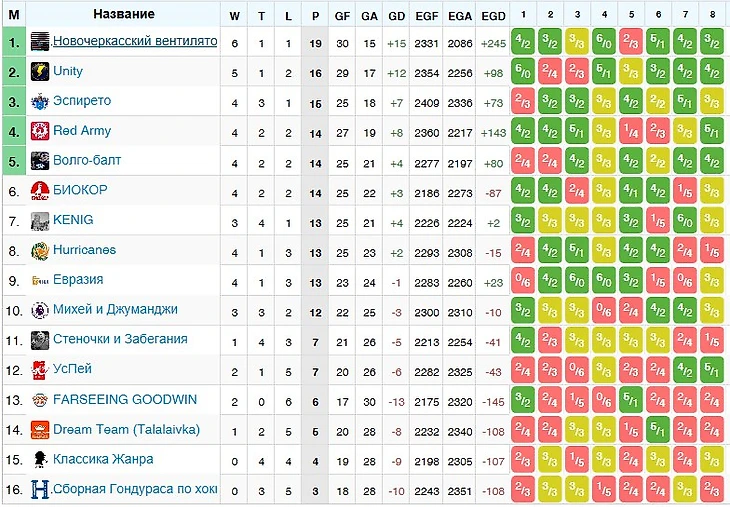Click the Название column header
This screenshot has width=730, height=507.
[x=124, y=15]
